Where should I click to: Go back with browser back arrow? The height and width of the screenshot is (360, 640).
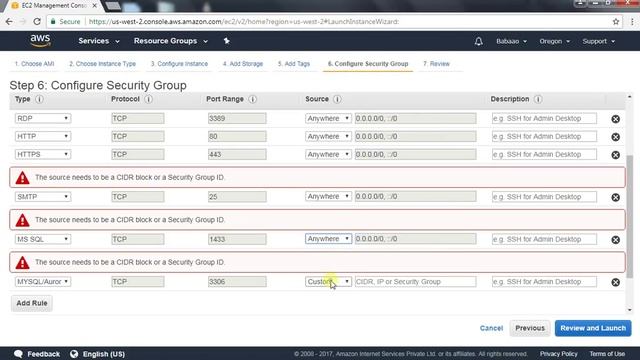coord(9,22)
